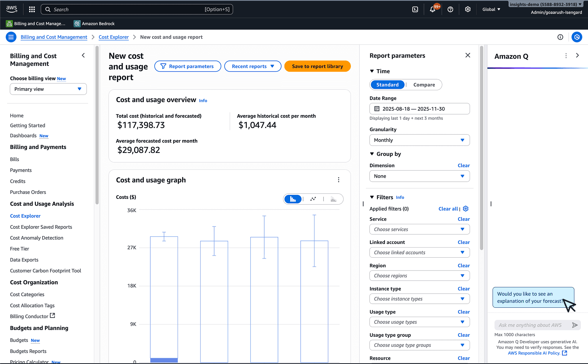Open the Choose usage types dropdown
The image size is (588, 364).
pos(419,322)
